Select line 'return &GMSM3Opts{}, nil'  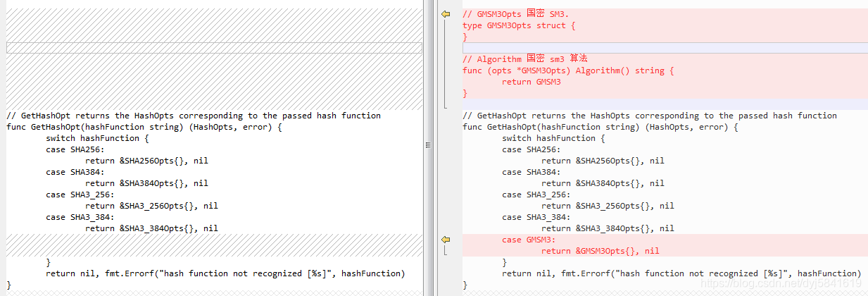coord(600,251)
